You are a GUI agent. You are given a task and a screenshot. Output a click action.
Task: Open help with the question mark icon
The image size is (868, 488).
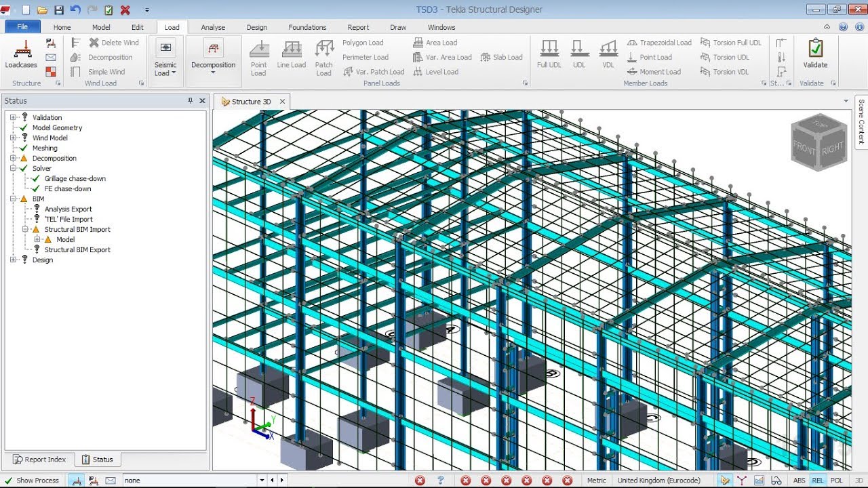point(843,27)
